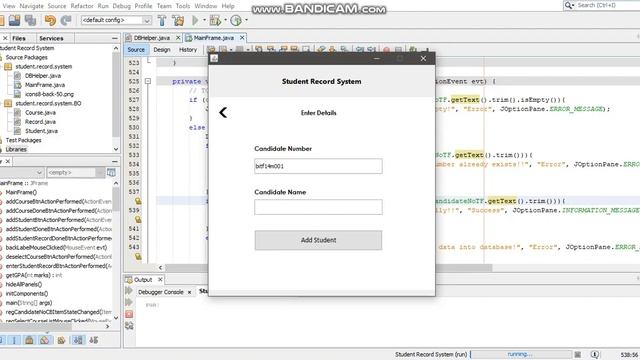Click the Save disk icon in toolbar
This screenshot has width=640, height=360.
(15, 20)
